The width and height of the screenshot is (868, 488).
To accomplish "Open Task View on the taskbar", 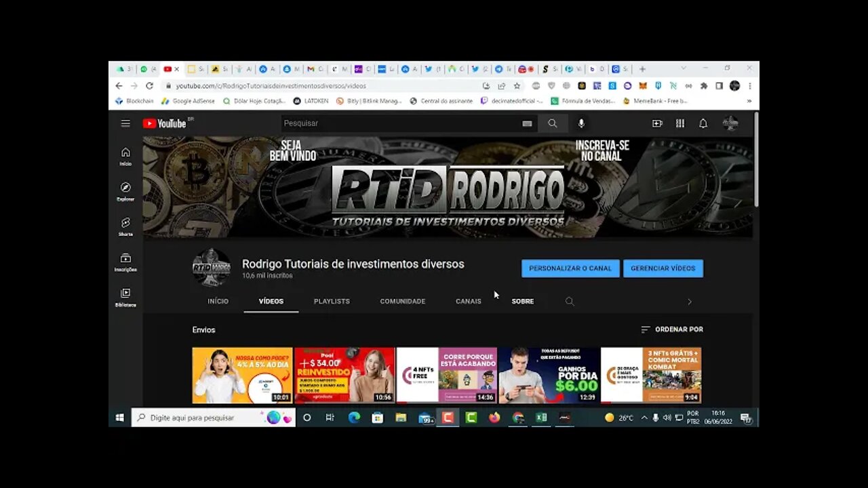I will pos(330,418).
